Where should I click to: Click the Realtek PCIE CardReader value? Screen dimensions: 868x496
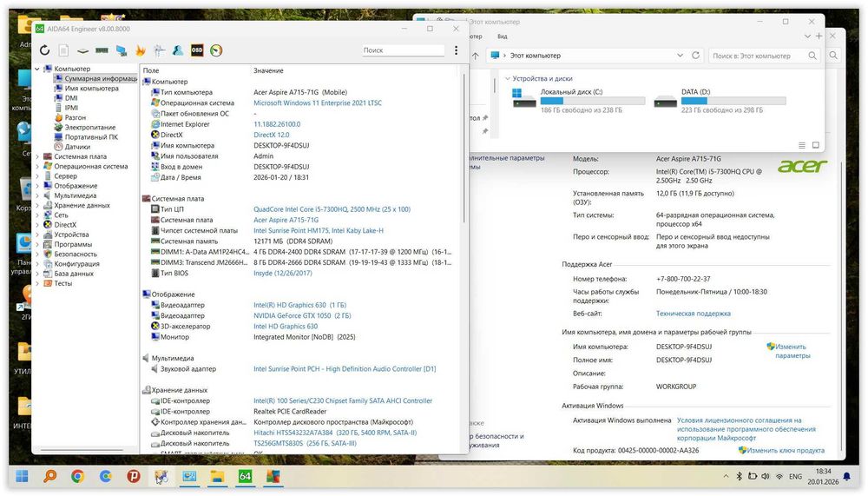(290, 412)
